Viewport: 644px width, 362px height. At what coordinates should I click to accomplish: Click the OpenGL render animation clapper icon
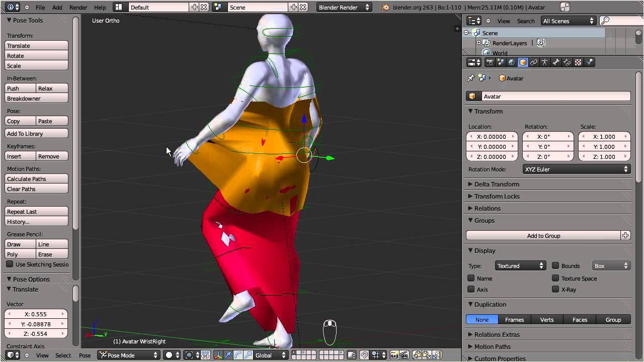(404, 355)
